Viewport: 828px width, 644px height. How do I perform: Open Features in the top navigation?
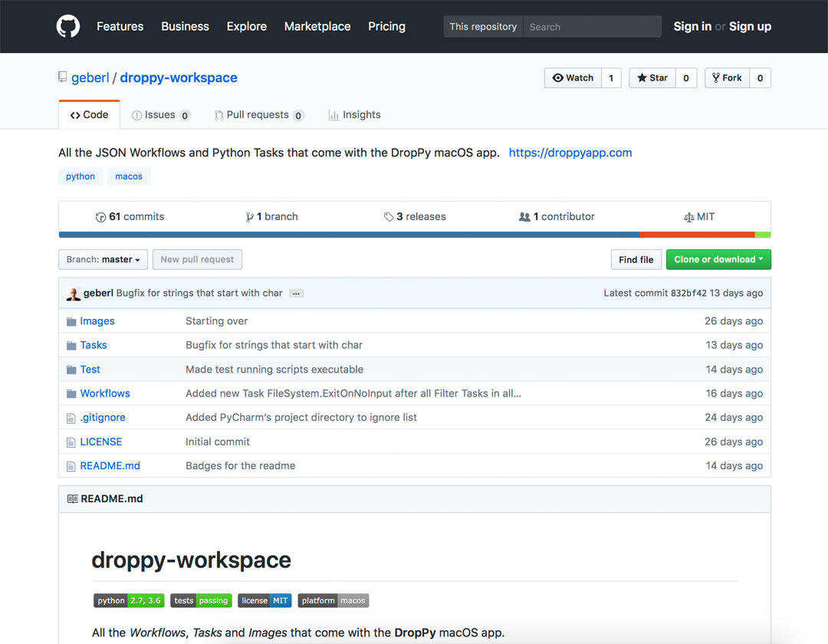coord(120,26)
